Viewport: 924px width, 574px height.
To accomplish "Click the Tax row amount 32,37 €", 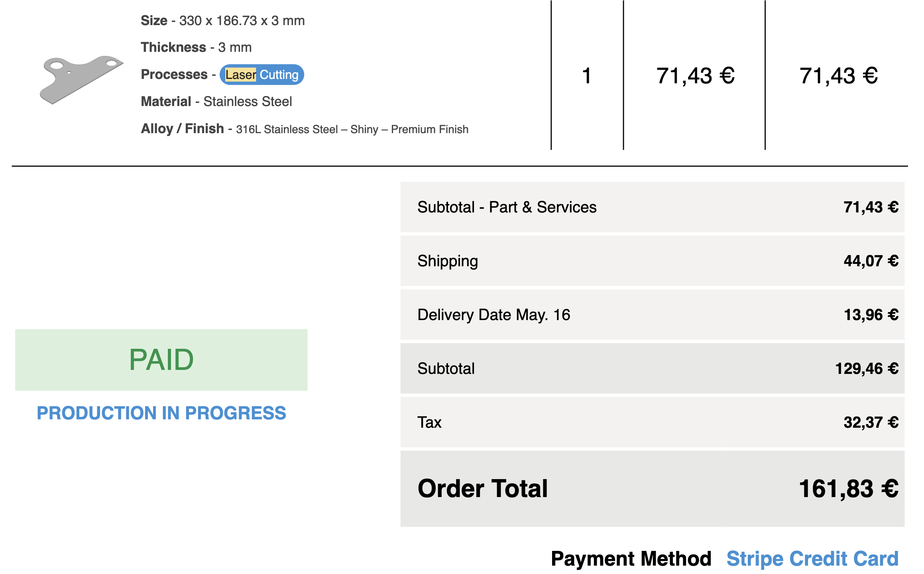I will pyautogui.click(x=871, y=422).
